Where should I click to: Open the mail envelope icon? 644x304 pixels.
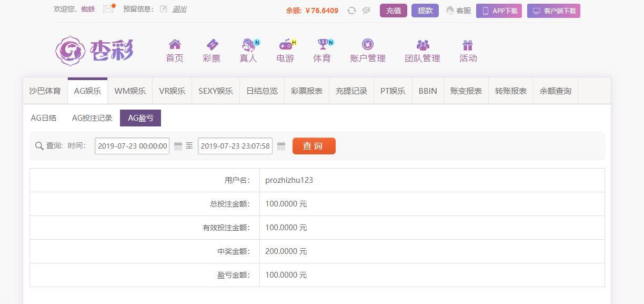[x=108, y=9]
